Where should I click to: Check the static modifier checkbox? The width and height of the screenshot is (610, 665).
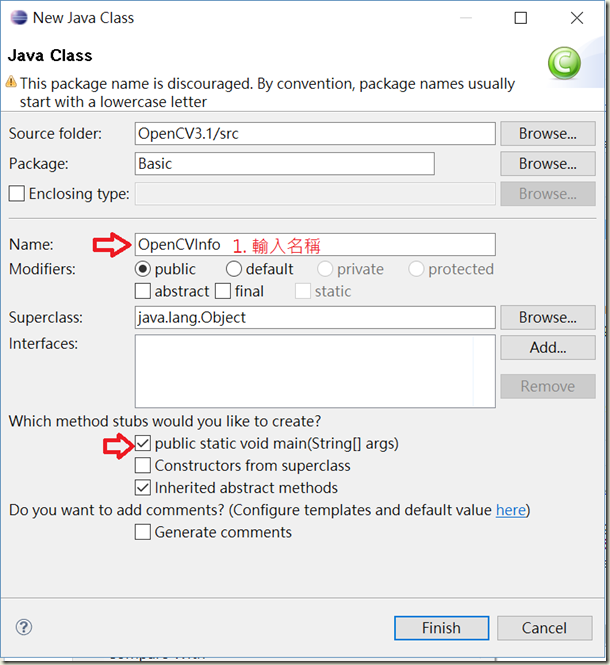pos(302,291)
